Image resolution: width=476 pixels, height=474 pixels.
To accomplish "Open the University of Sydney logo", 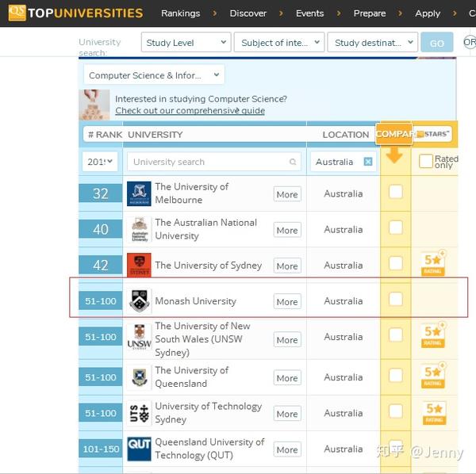I will point(139,265).
